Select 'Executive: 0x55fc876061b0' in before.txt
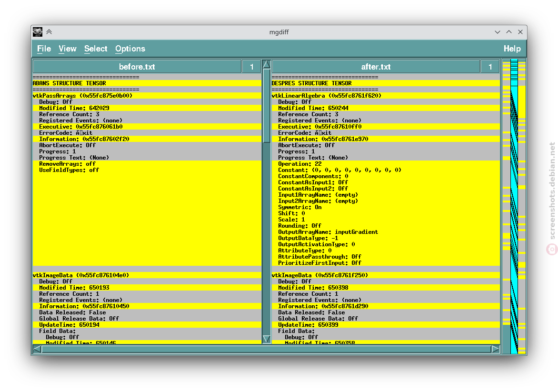Image resolution: width=558 pixels, height=392 pixels. click(x=147, y=127)
